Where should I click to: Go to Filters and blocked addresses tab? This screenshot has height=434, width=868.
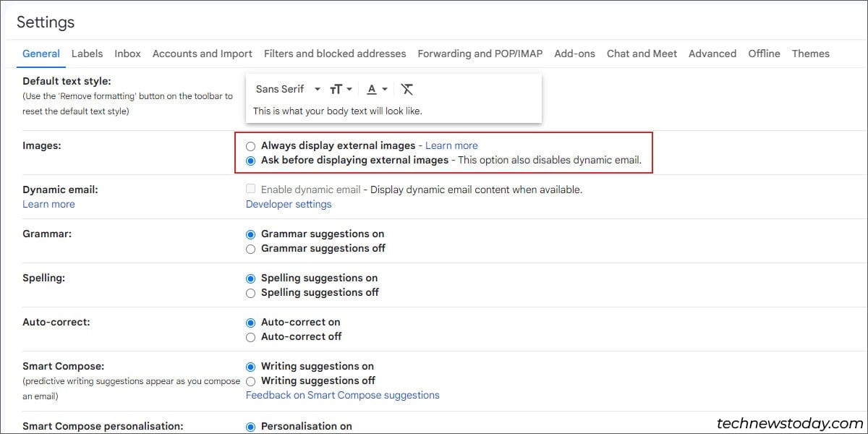coord(335,54)
